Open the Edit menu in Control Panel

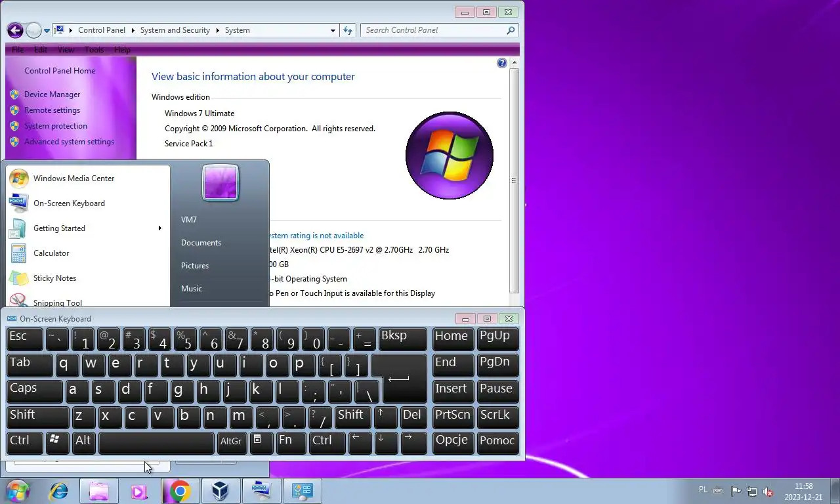point(41,50)
